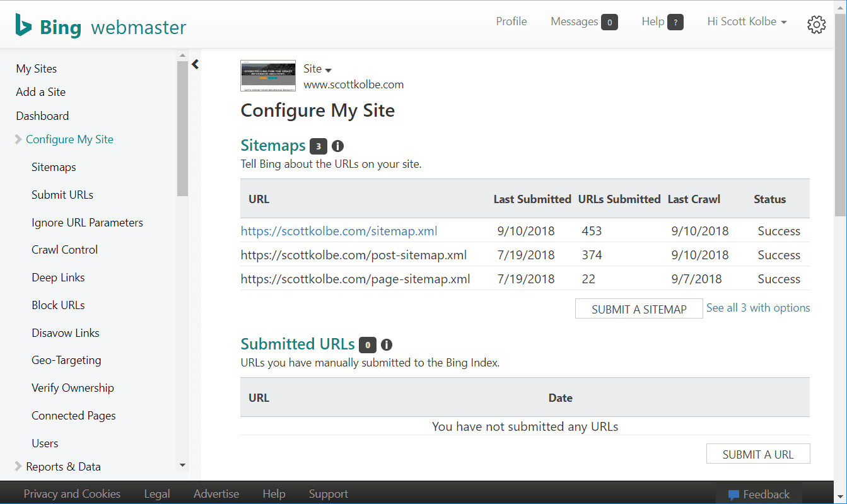Open Messages in the header
The height and width of the screenshot is (504, 847).
pyautogui.click(x=575, y=21)
